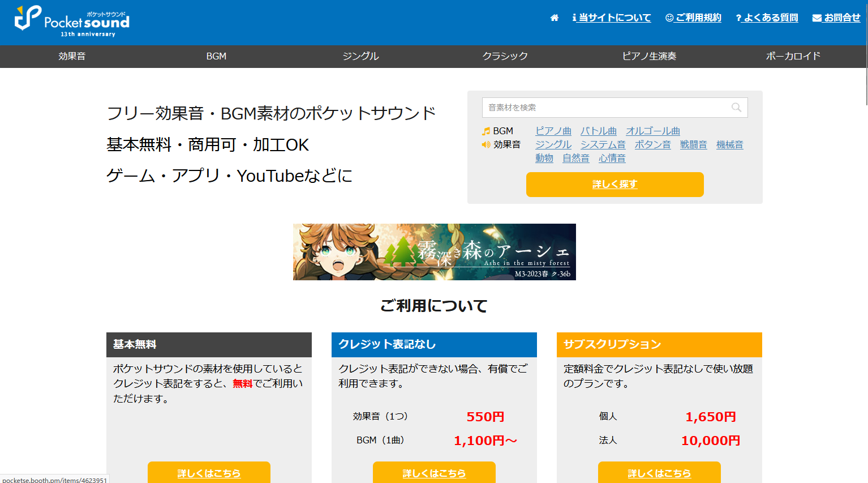
Task: Open よくある質問 link
Action: pyautogui.click(x=767, y=18)
